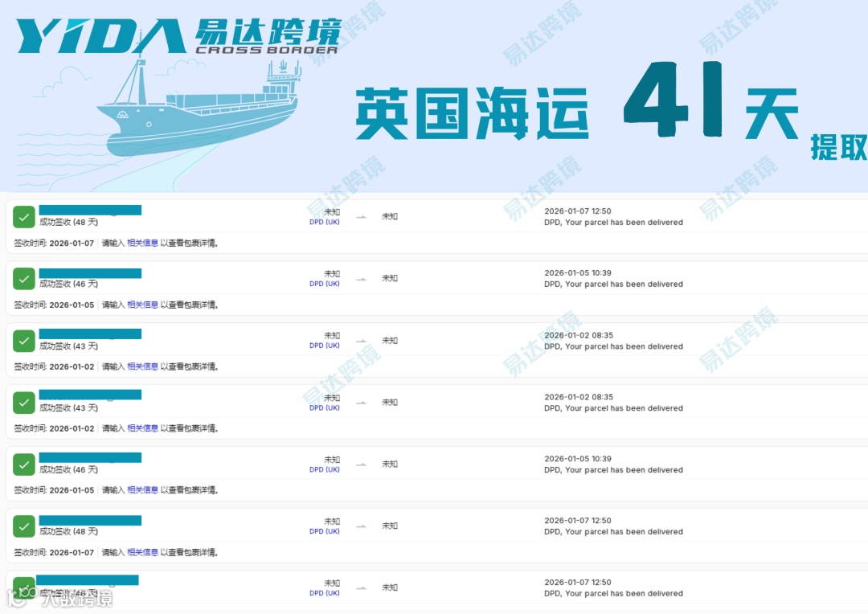Open the DPD (UK) carrier link in the sixth row

325,531
